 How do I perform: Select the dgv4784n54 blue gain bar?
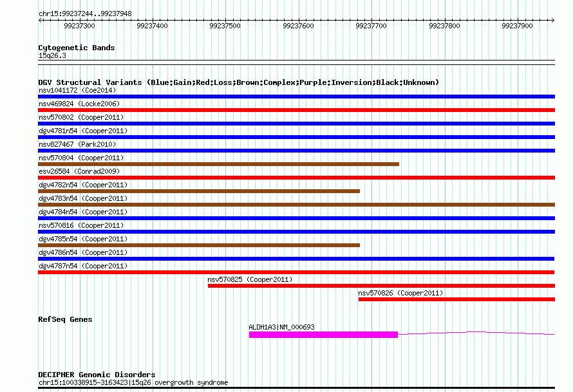click(296, 218)
